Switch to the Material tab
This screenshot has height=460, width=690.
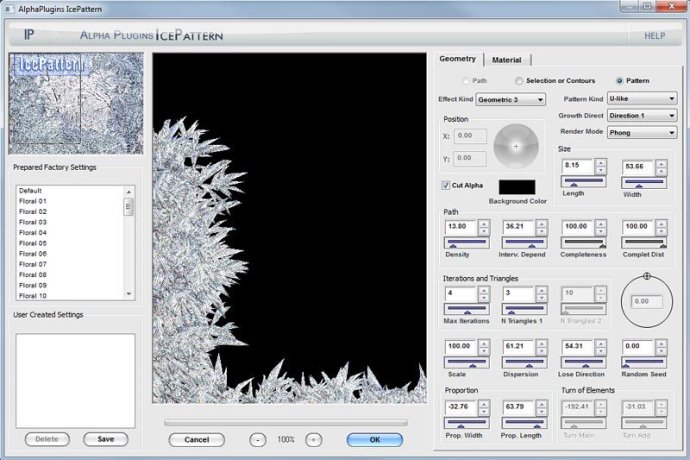coord(506,60)
